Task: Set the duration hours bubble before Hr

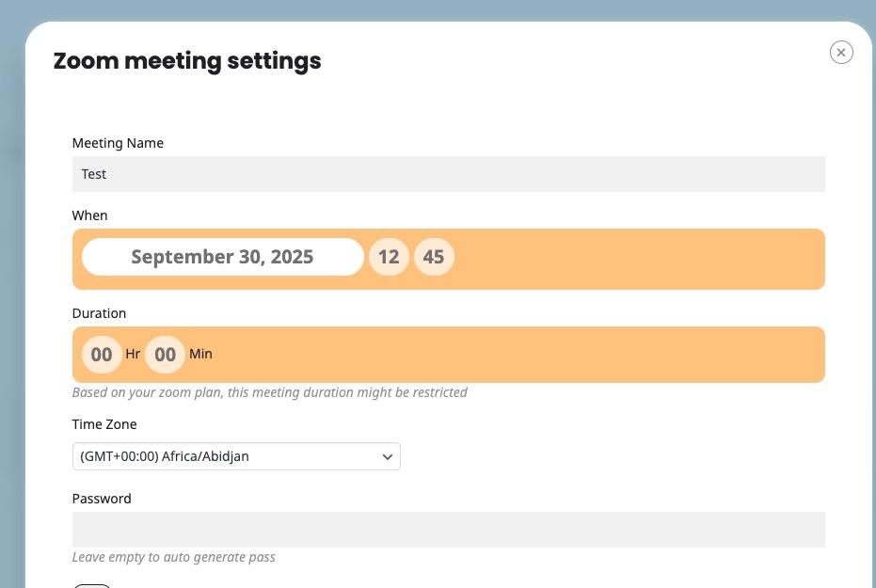Action: [x=102, y=355]
